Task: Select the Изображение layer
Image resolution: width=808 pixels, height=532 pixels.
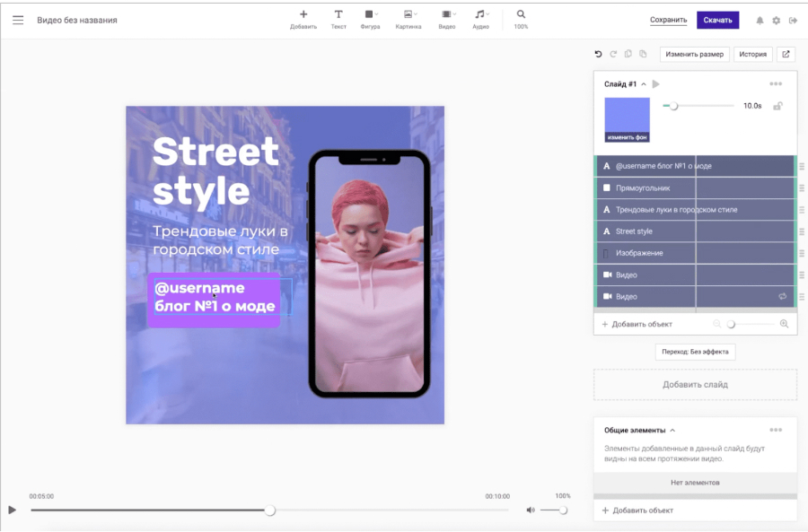Action: point(695,253)
